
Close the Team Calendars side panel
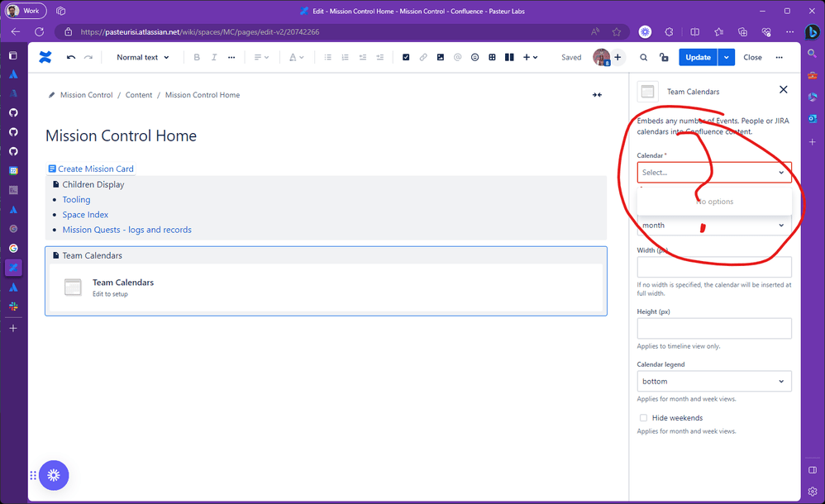tap(783, 90)
